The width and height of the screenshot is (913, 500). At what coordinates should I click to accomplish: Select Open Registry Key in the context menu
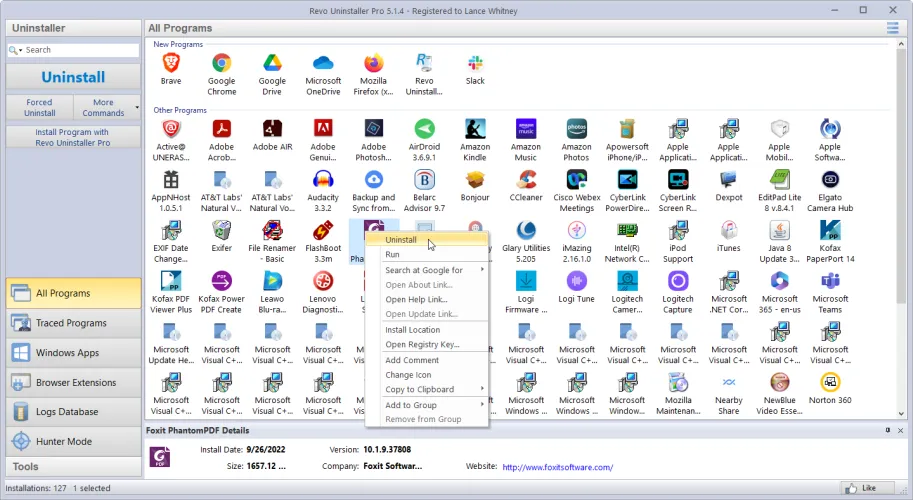coord(422,345)
